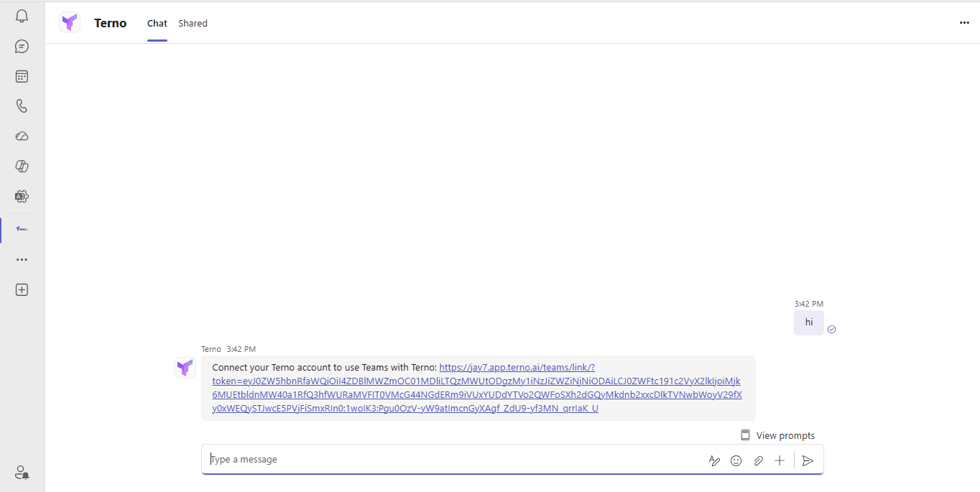Click the Terno title in header

point(110,23)
